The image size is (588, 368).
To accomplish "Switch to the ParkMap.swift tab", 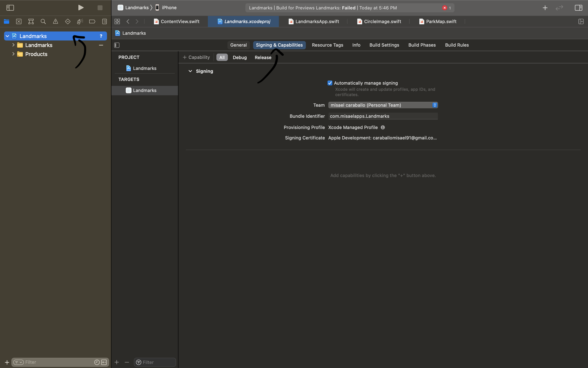I will (x=438, y=21).
